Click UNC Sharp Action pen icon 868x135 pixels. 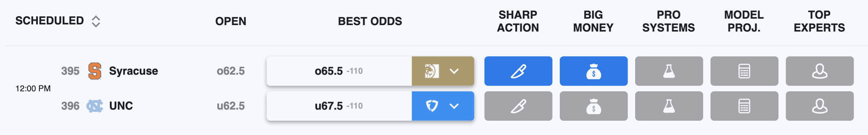(x=518, y=106)
